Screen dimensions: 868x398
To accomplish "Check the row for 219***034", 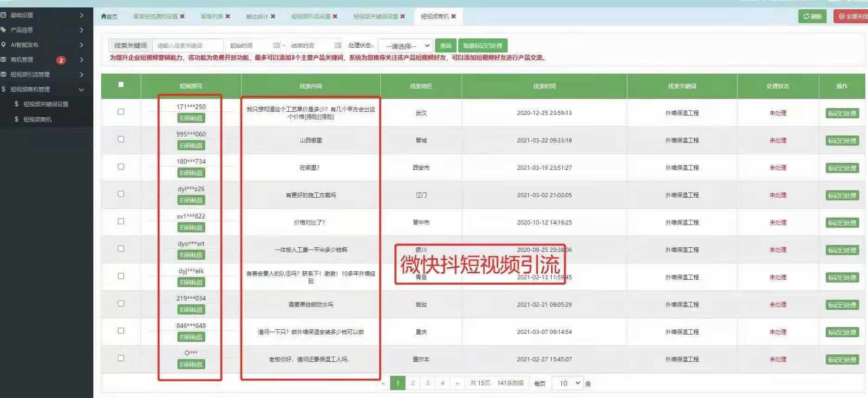I will [x=121, y=303].
